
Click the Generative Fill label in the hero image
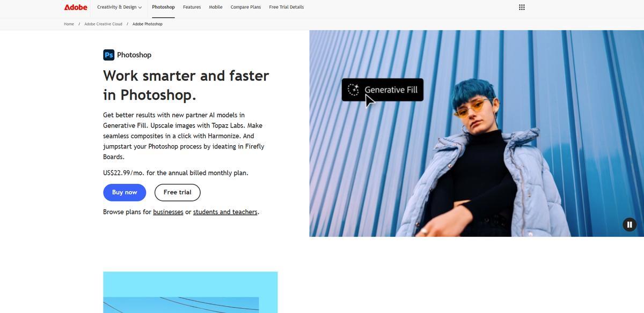(391, 90)
